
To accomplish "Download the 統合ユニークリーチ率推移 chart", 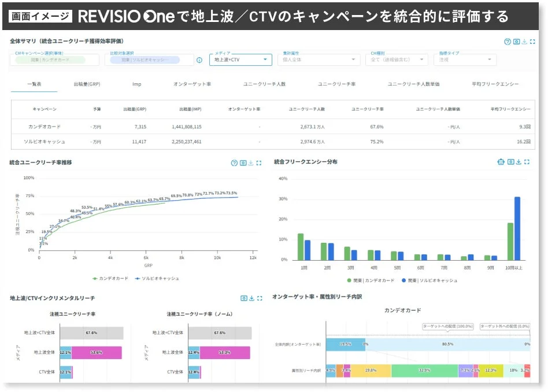I will 250,163.
